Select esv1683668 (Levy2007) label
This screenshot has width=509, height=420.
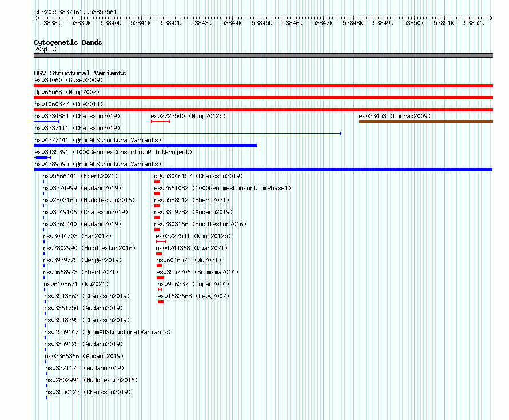pos(193,296)
